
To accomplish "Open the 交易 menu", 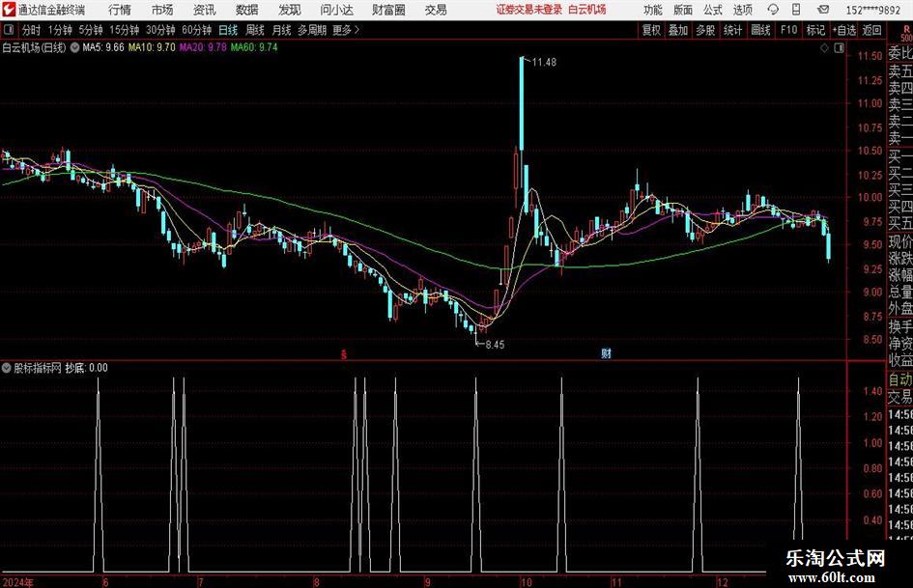I will click(436, 10).
